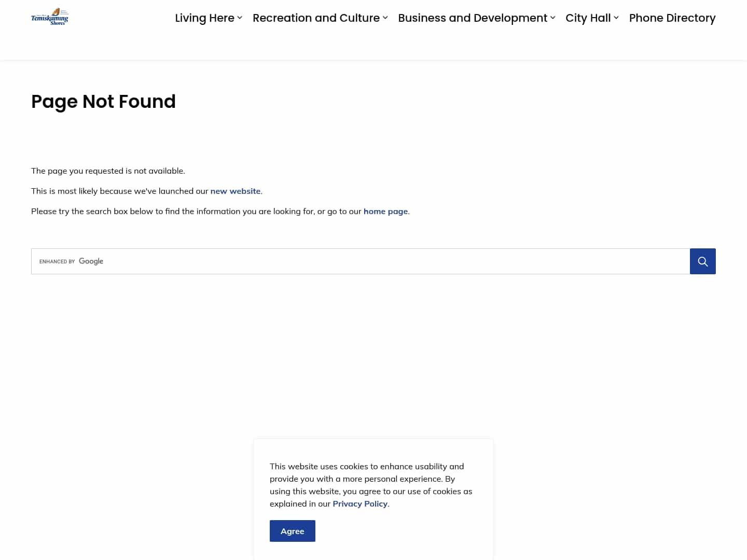Open the Privacy Policy link
The width and height of the screenshot is (747, 560).
(x=360, y=503)
